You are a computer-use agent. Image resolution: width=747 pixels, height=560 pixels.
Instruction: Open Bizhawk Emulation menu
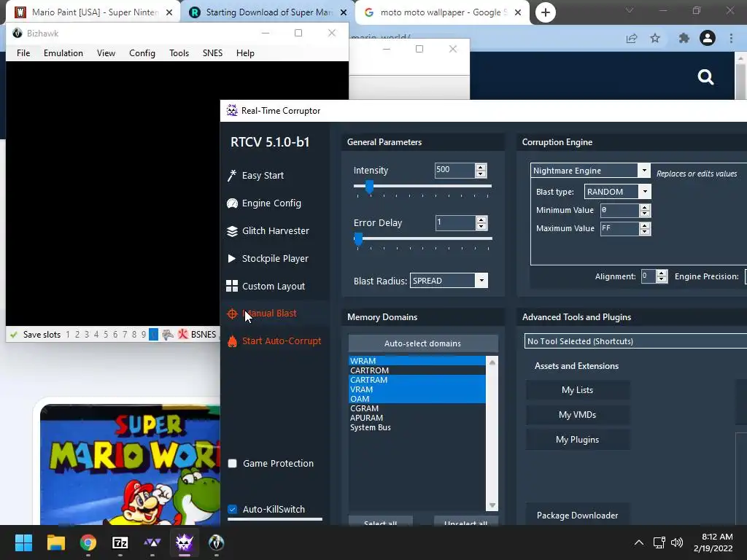(x=63, y=52)
